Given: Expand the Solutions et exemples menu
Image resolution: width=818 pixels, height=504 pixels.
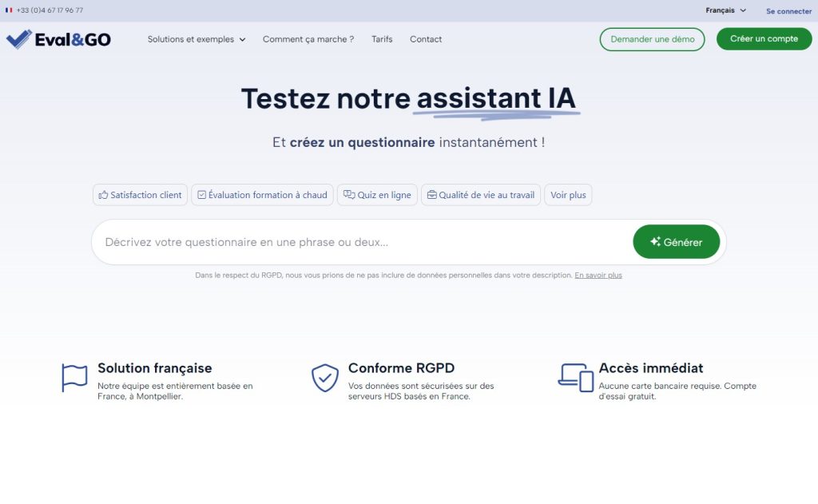Looking at the screenshot, I should pyautogui.click(x=197, y=39).
